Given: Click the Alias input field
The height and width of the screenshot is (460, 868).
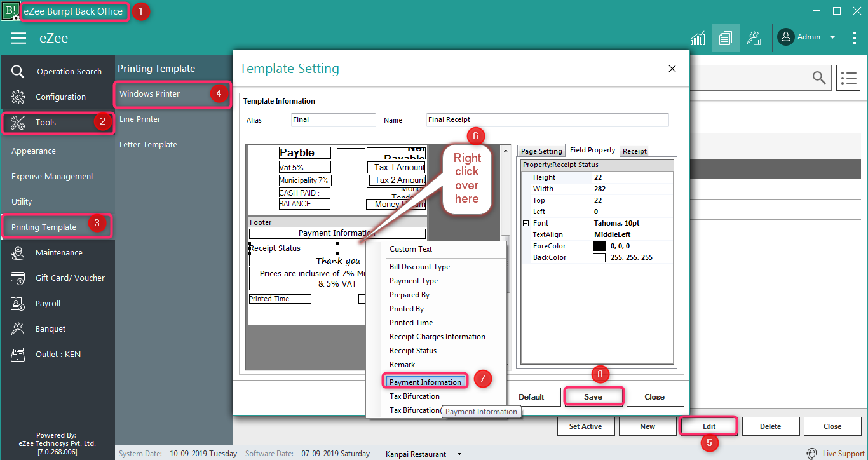Looking at the screenshot, I should point(334,120).
